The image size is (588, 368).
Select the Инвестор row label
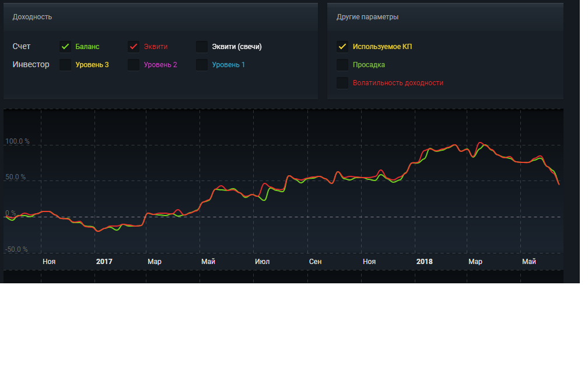[x=31, y=65]
